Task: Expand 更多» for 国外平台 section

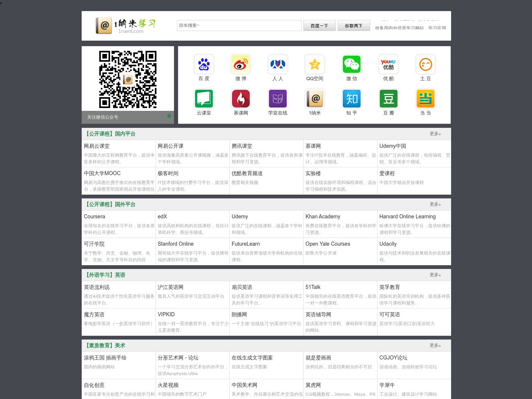Action: tap(435, 204)
